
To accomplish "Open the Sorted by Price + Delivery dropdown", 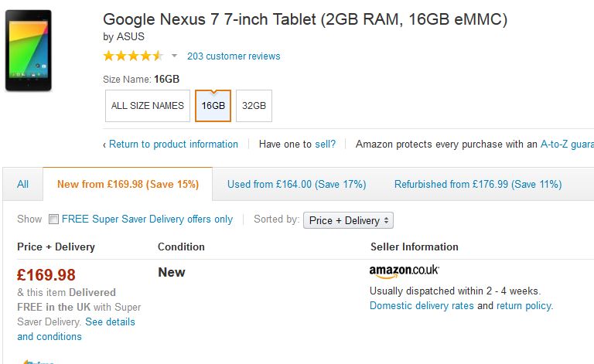I will pos(348,220).
